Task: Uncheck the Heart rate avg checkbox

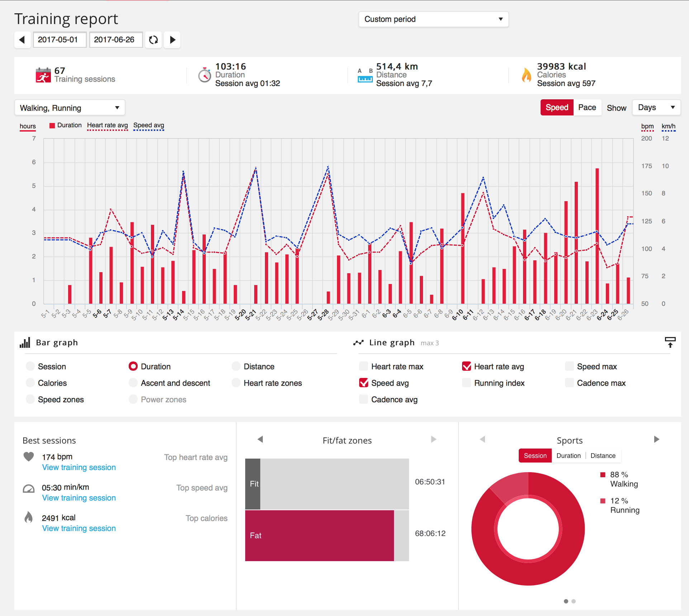Action: click(x=466, y=366)
